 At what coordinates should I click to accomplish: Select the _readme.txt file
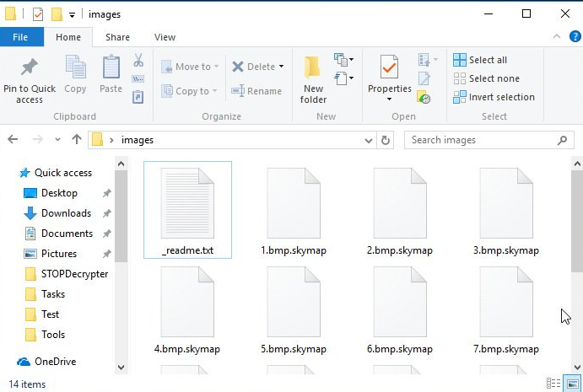click(187, 209)
